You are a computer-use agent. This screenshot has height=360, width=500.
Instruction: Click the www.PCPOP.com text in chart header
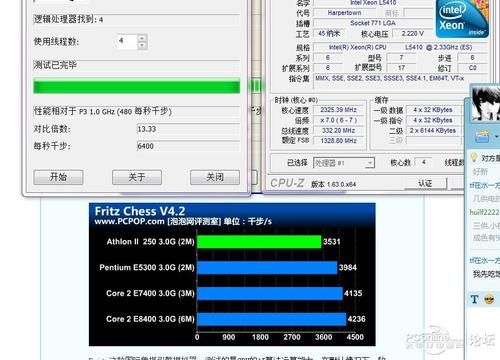pos(130,221)
